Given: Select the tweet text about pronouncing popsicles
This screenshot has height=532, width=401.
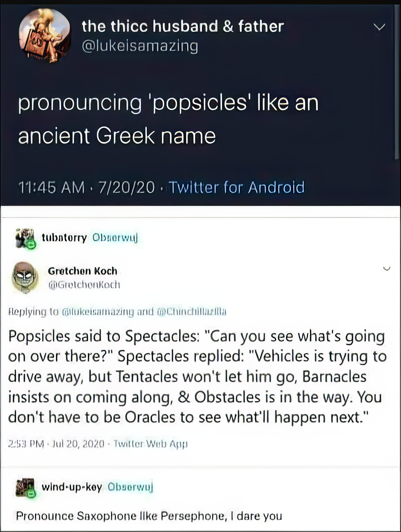Looking at the screenshot, I should [x=167, y=118].
